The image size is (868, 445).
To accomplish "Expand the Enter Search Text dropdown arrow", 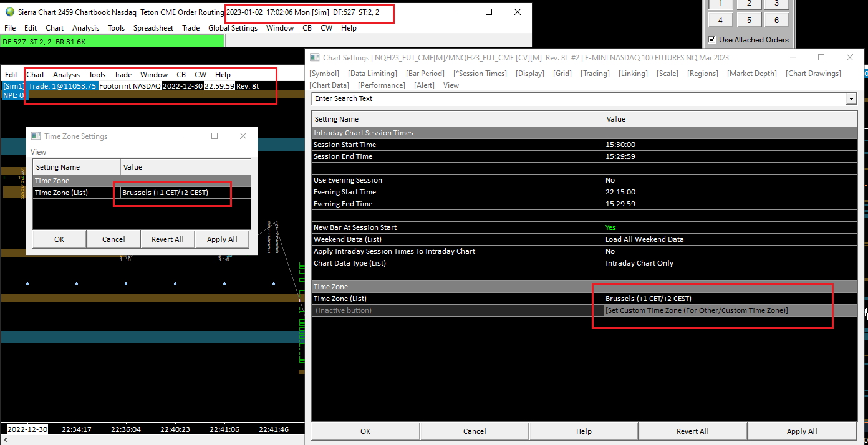I will pos(851,99).
